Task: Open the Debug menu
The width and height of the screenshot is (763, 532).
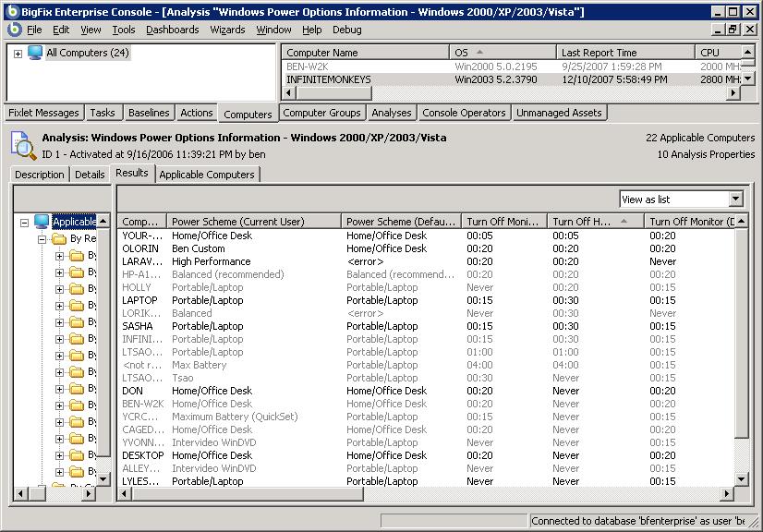Action: [347, 30]
